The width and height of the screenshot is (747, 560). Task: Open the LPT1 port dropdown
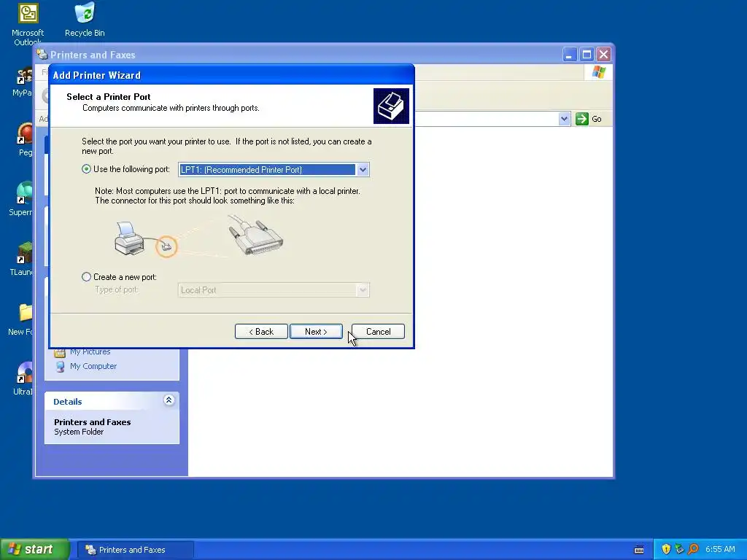click(x=363, y=169)
